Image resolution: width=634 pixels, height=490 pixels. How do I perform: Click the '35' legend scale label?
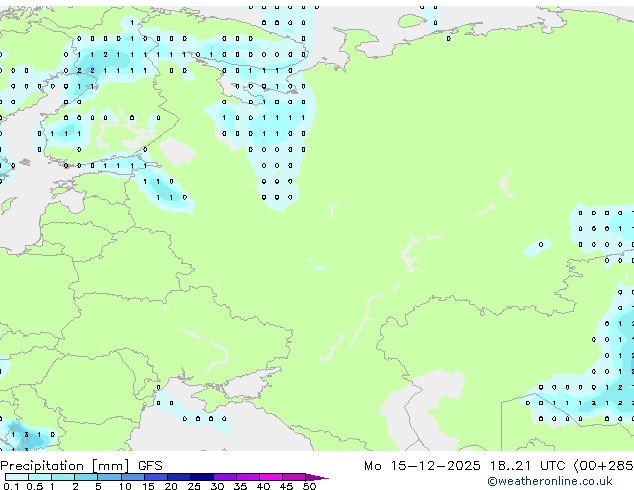(x=240, y=486)
